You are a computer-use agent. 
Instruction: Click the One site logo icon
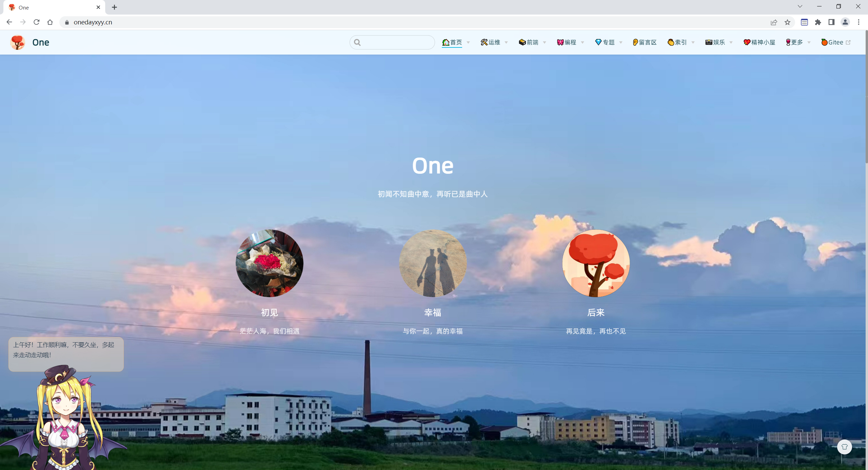(x=18, y=42)
